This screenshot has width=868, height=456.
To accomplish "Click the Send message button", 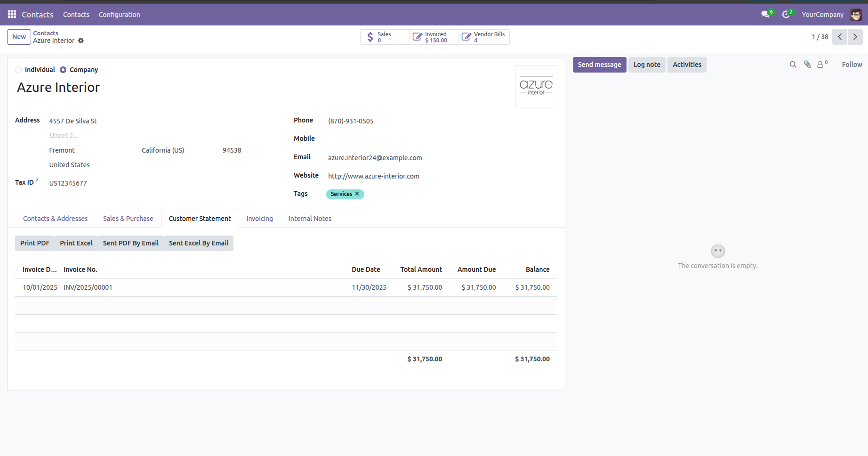I will click(600, 65).
